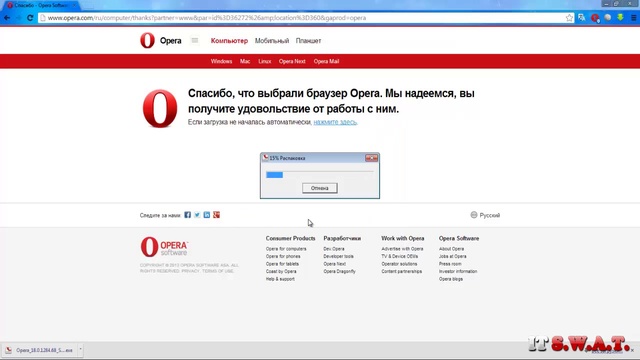This screenshot has height=360, width=640.
Task: Click the green download arrow extension
Action: pyautogui.click(x=620, y=18)
